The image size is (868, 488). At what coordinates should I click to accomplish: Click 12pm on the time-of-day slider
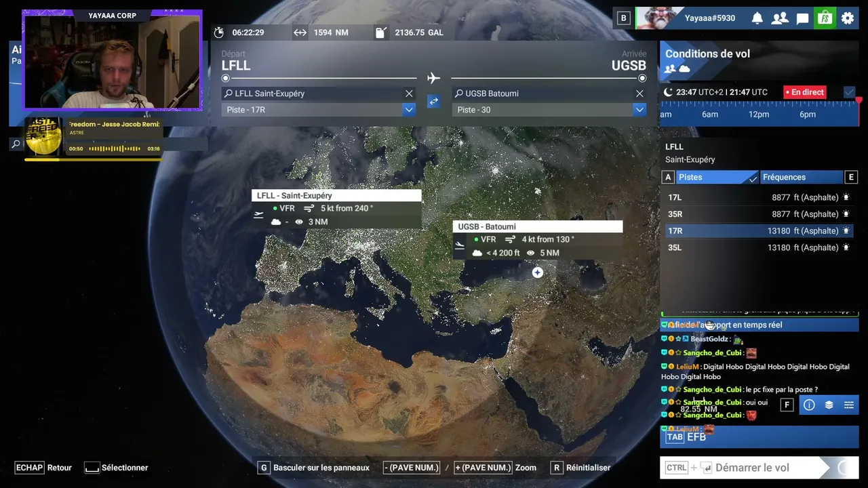tap(759, 115)
